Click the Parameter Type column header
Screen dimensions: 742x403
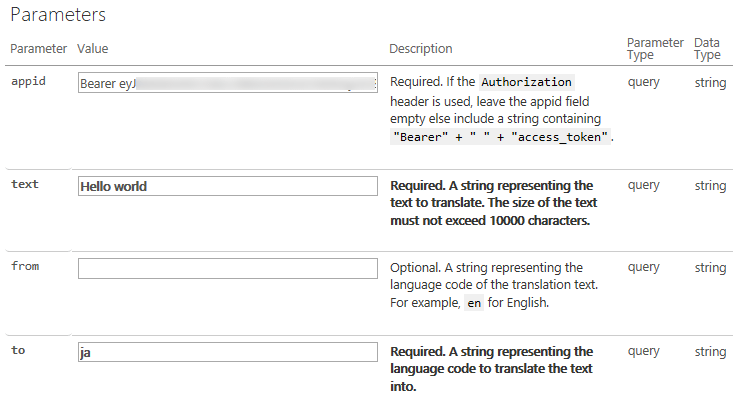(654, 49)
